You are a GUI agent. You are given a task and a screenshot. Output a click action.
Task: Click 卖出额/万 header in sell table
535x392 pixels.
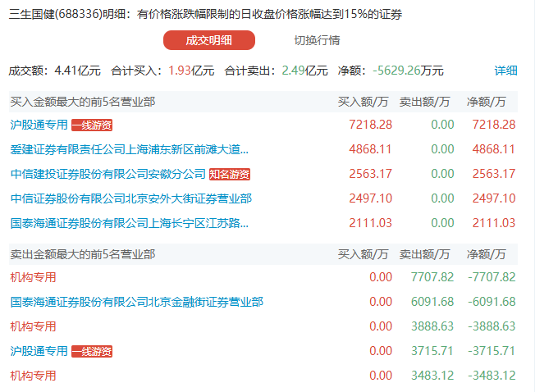(424, 254)
